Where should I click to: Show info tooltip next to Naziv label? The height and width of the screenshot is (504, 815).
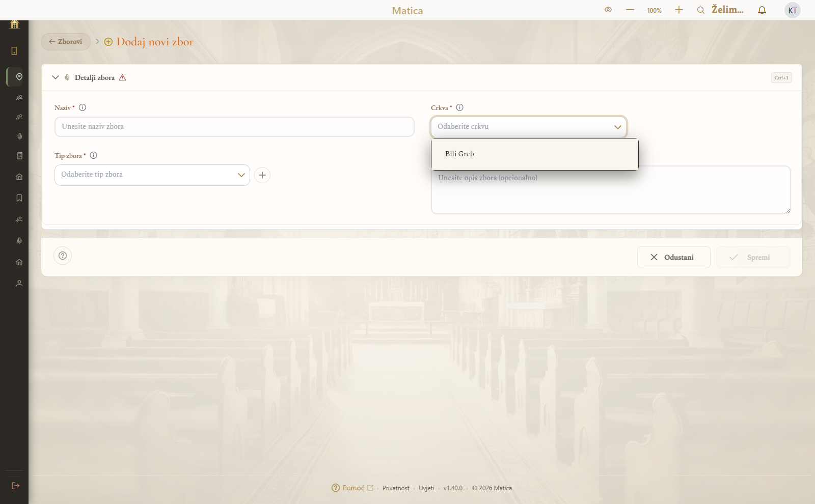pyautogui.click(x=83, y=107)
